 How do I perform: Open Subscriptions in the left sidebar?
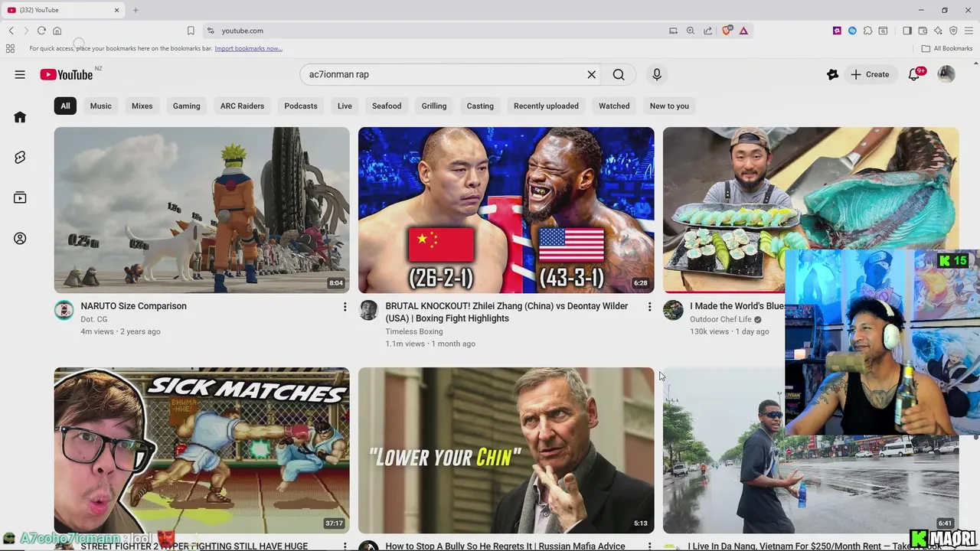coord(20,197)
